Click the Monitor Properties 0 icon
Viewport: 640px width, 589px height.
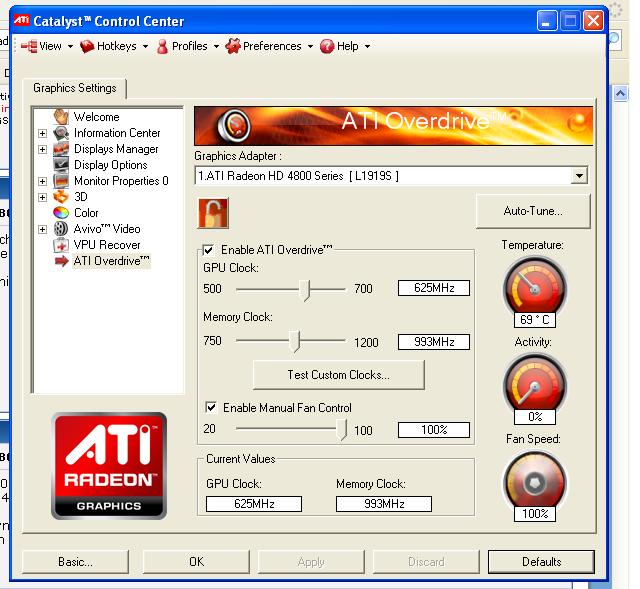point(61,180)
